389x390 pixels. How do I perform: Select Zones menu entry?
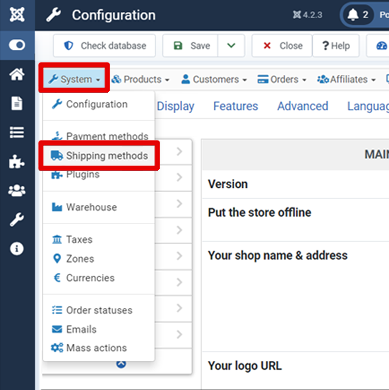99,259
